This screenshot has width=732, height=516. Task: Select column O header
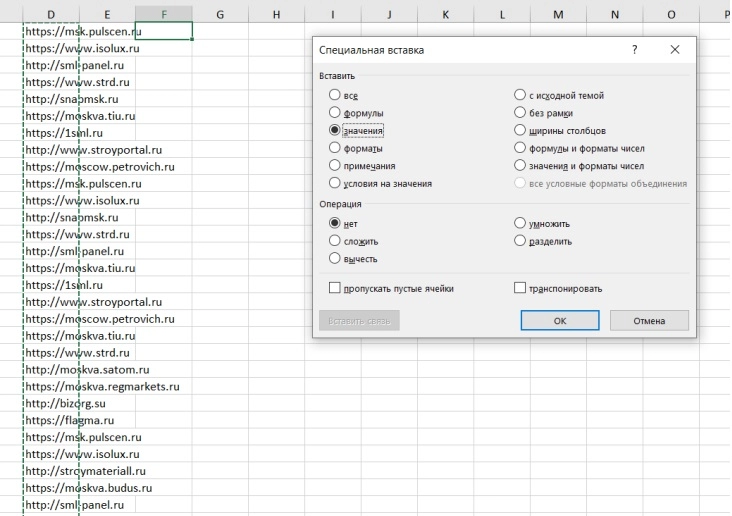[671, 14]
